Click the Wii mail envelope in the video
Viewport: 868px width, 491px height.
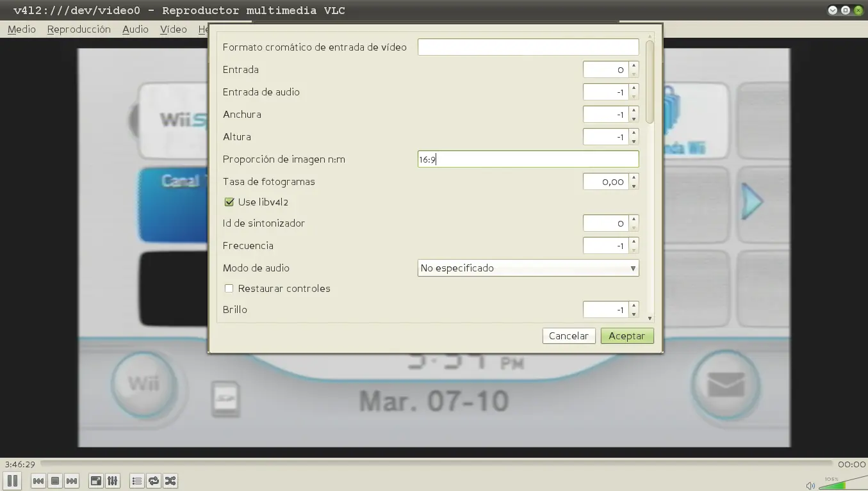pos(726,384)
